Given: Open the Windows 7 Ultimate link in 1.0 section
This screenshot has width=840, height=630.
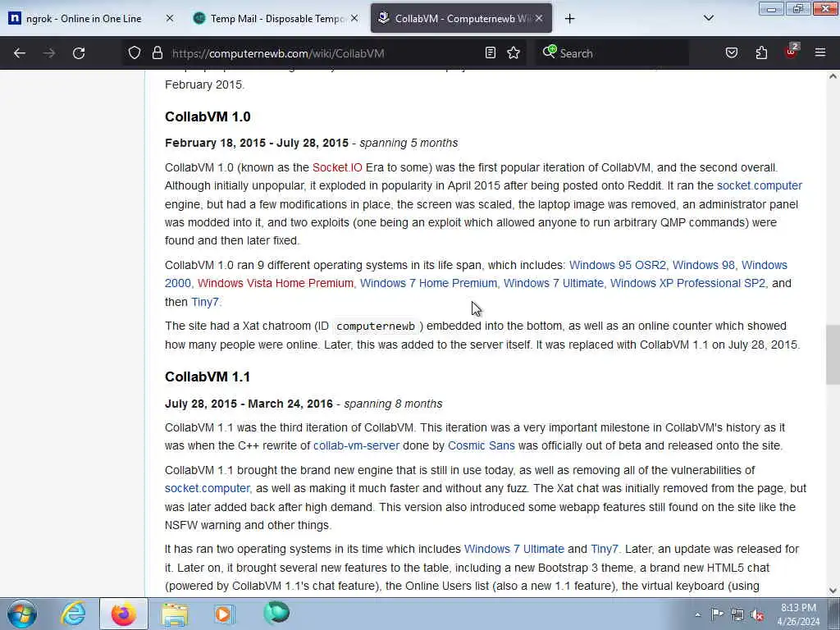Looking at the screenshot, I should point(554,283).
